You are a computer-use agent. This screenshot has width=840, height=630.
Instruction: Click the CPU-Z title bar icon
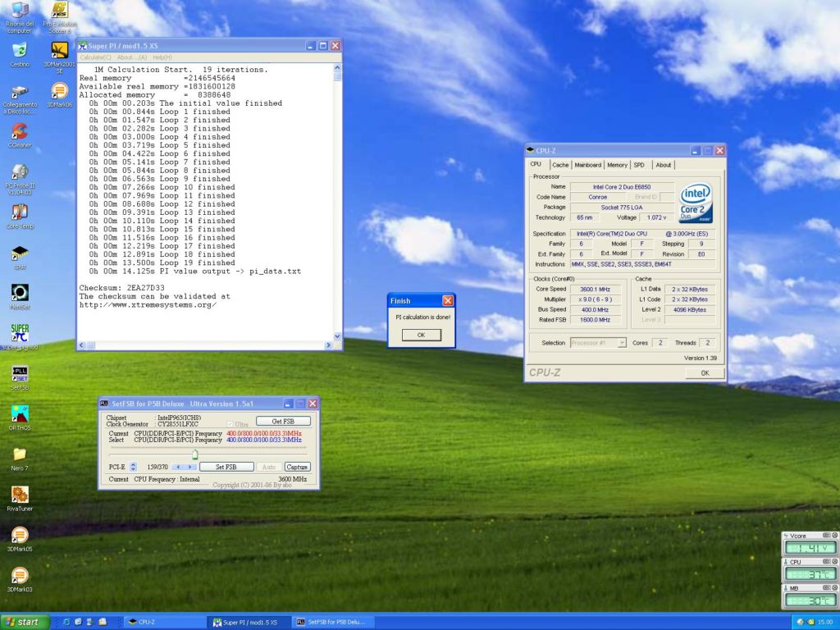click(531, 151)
